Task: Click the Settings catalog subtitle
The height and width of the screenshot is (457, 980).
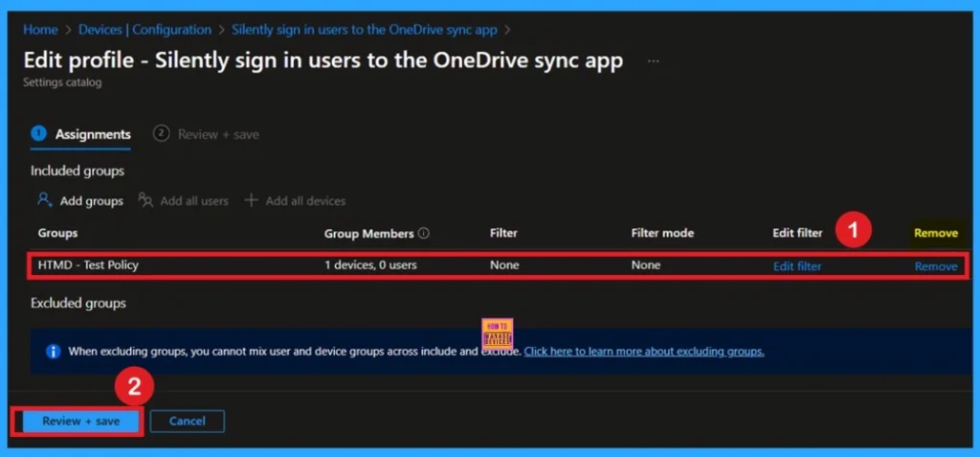Action: click(x=62, y=82)
